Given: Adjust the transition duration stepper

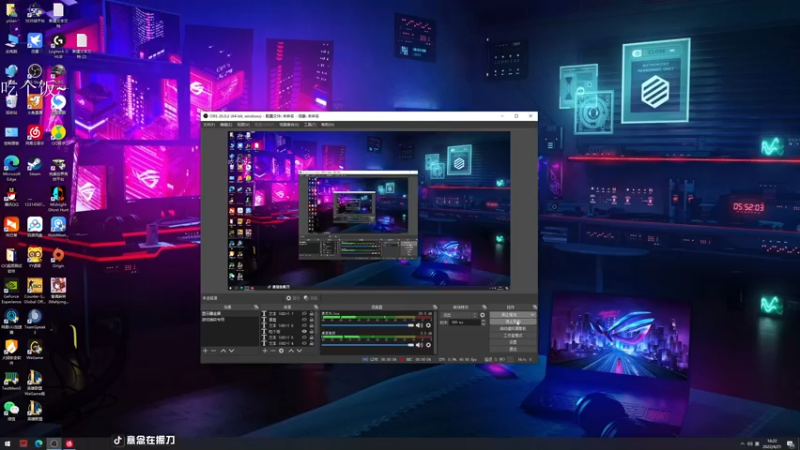Looking at the screenshot, I should [x=483, y=322].
